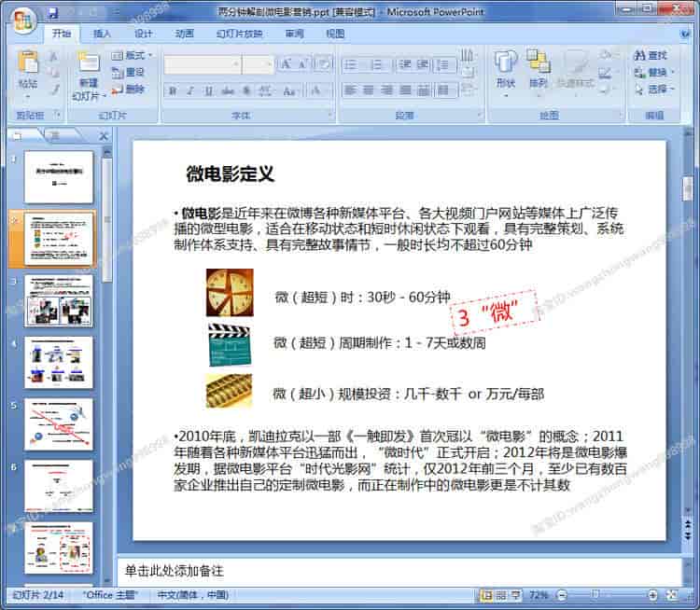The width and height of the screenshot is (700, 610).
Task: Click the zoom slider handle
Action: point(595,594)
